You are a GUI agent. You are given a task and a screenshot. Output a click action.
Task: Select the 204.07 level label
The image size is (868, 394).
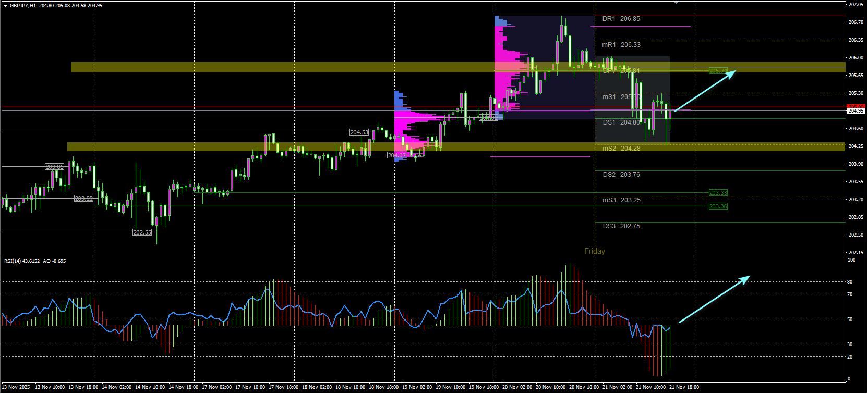click(x=397, y=155)
